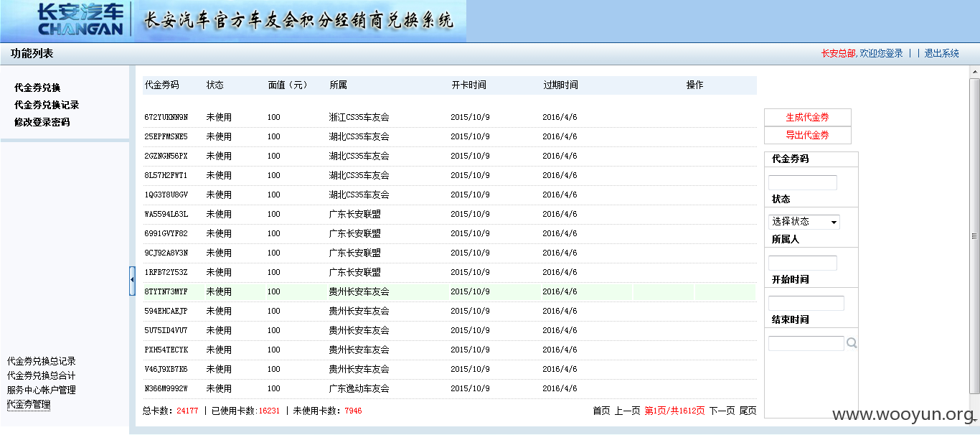Open the 选择状态 status dropdown
Viewport: 980px width, 435px height.
pyautogui.click(x=804, y=222)
